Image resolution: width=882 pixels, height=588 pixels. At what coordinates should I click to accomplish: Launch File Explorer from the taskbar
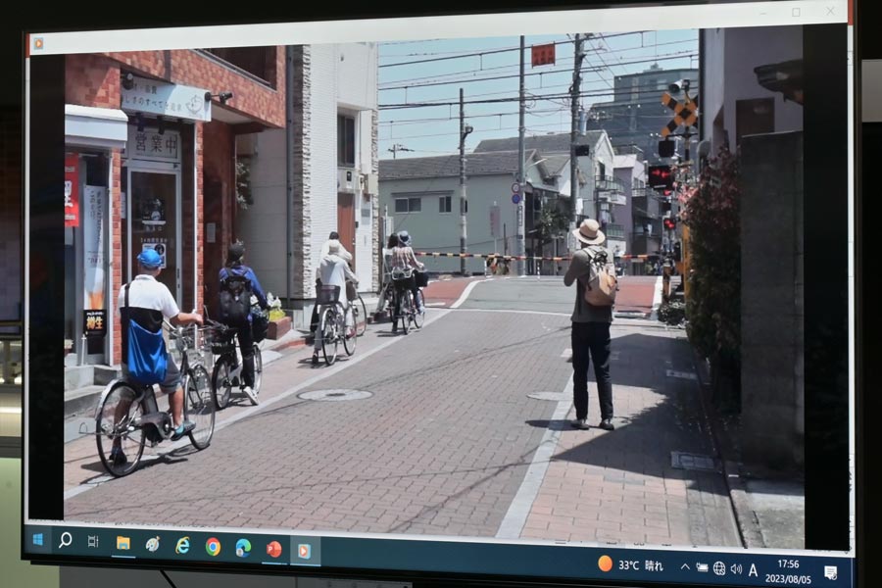point(123,544)
